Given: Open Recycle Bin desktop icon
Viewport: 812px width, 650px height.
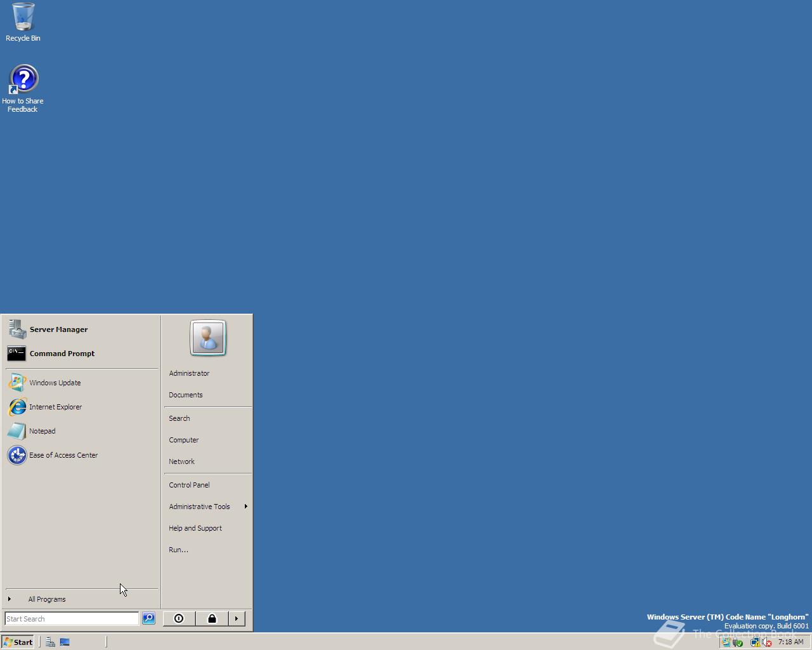Looking at the screenshot, I should [x=23, y=22].
